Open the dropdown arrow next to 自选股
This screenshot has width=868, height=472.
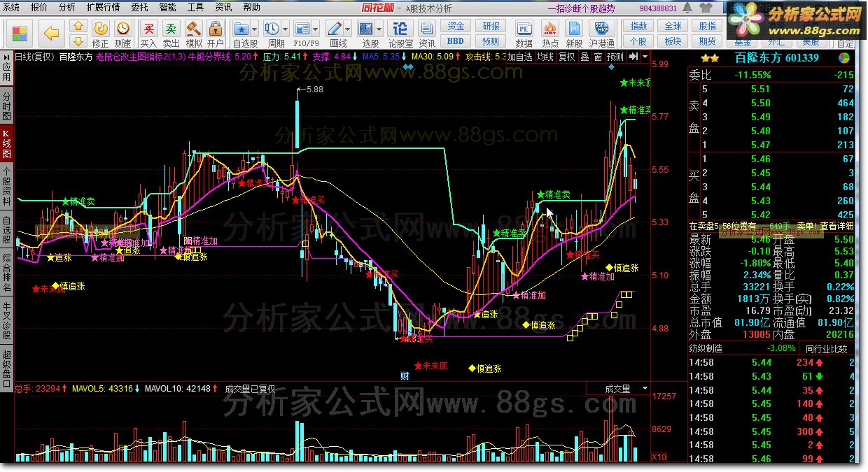click(x=255, y=29)
